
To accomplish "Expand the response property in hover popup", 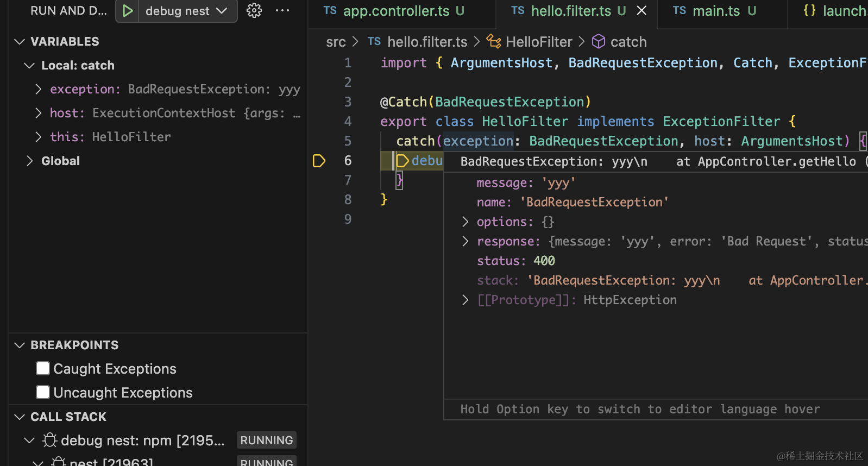I will [x=465, y=241].
